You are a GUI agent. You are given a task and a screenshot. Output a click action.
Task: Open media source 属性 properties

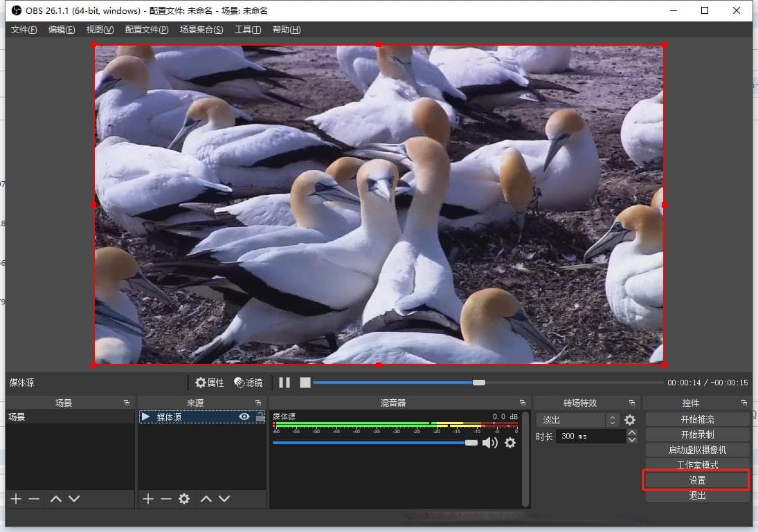pyautogui.click(x=210, y=383)
